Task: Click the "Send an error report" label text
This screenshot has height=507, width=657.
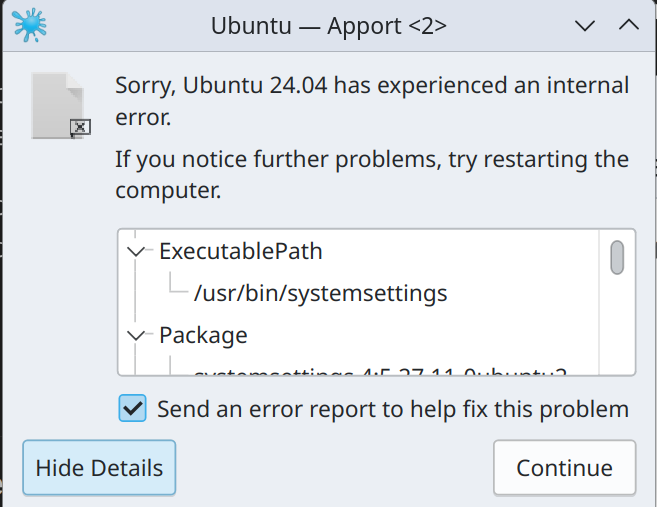Action: pyautogui.click(x=393, y=408)
